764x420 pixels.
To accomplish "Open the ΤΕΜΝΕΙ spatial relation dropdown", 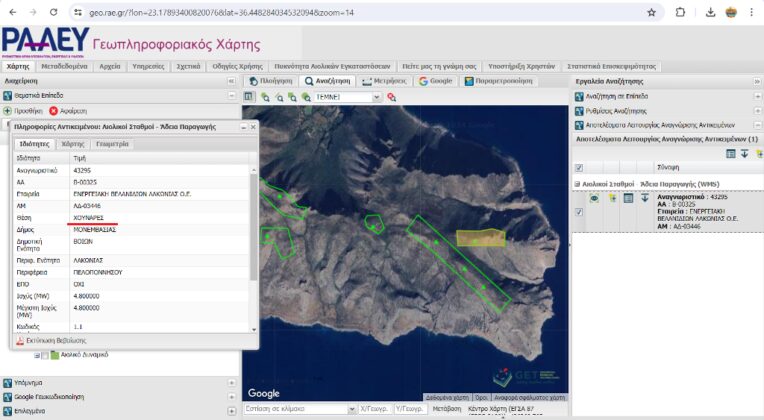I will (376, 97).
